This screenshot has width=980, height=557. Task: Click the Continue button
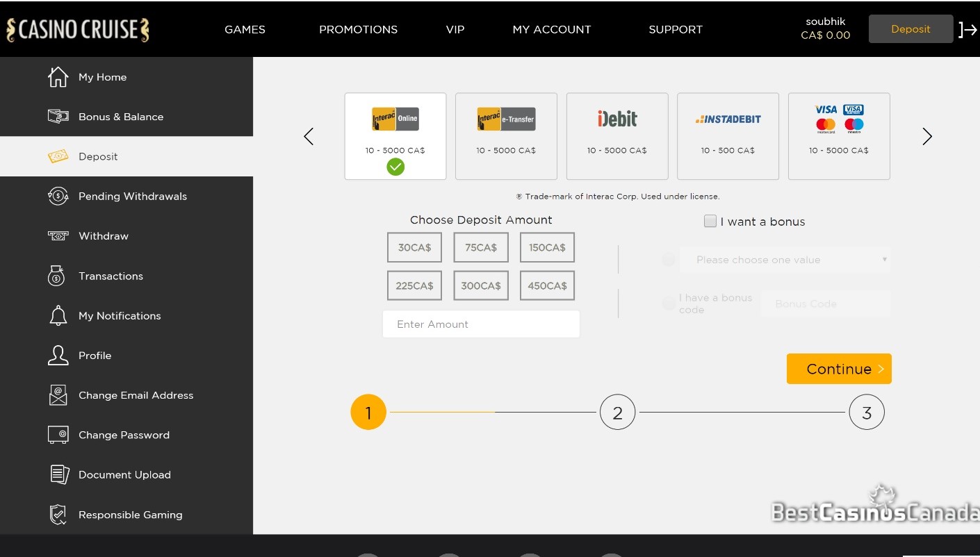[839, 369]
